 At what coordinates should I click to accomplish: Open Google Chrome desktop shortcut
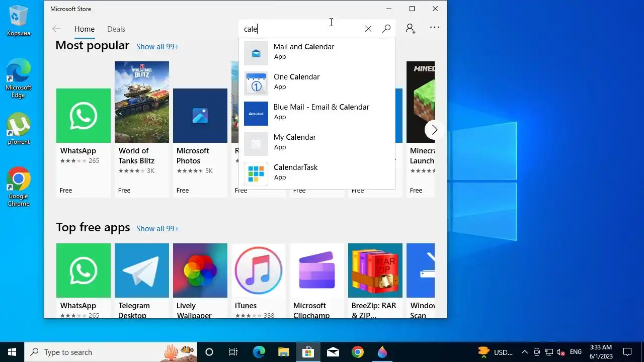click(x=19, y=187)
